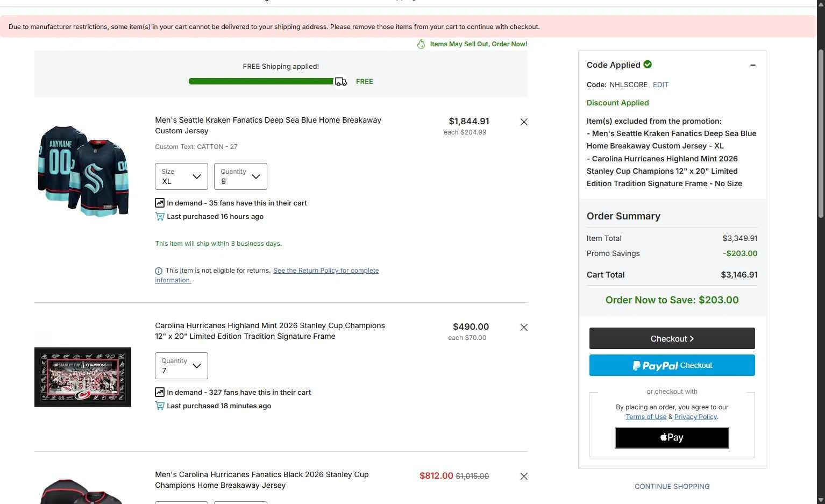This screenshot has height=504, width=825.
Task: Remove the Carolina Hurricanes Black jersey item
Action: (524, 477)
